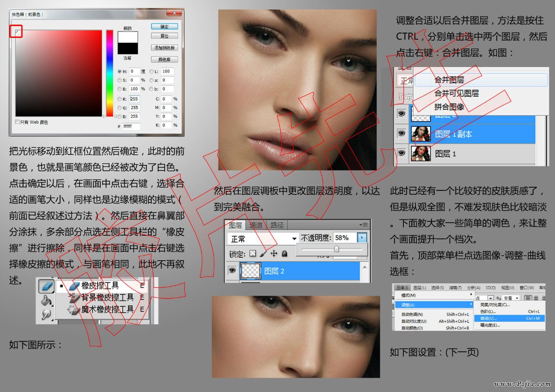Image resolution: width=555 pixels, height=392 pixels.
Task: Click lock position move icon
Action: tap(273, 254)
